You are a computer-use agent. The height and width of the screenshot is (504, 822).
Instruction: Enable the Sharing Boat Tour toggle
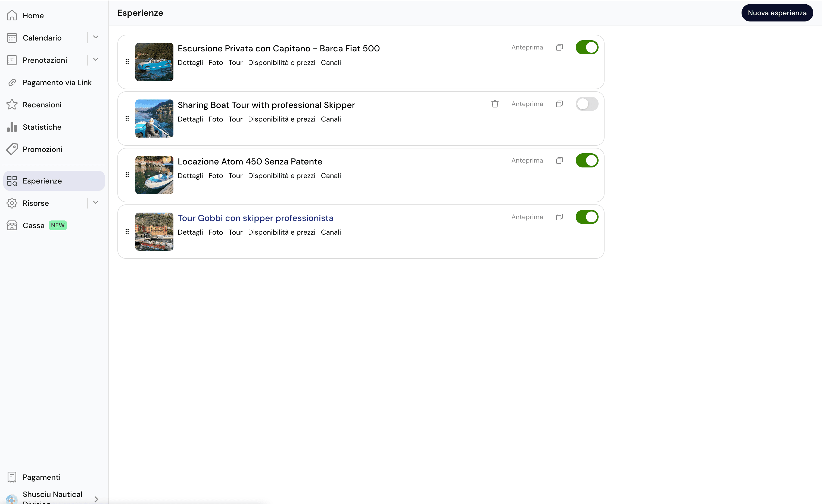click(x=587, y=104)
